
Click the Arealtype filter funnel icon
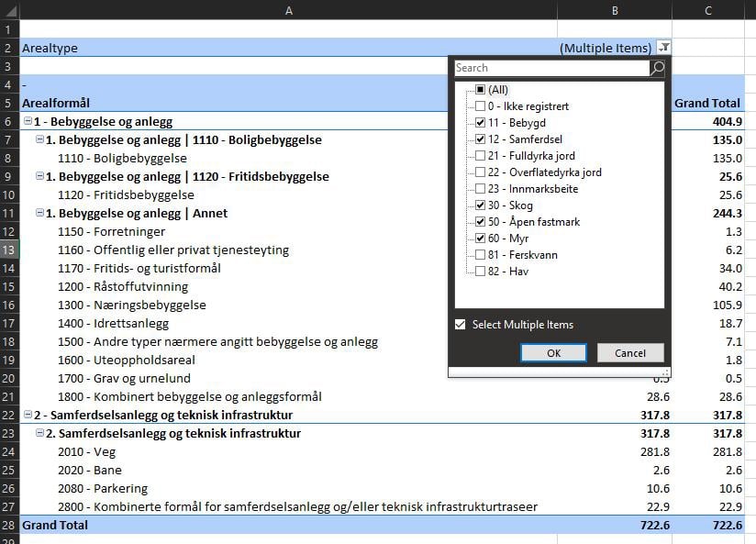coord(664,48)
